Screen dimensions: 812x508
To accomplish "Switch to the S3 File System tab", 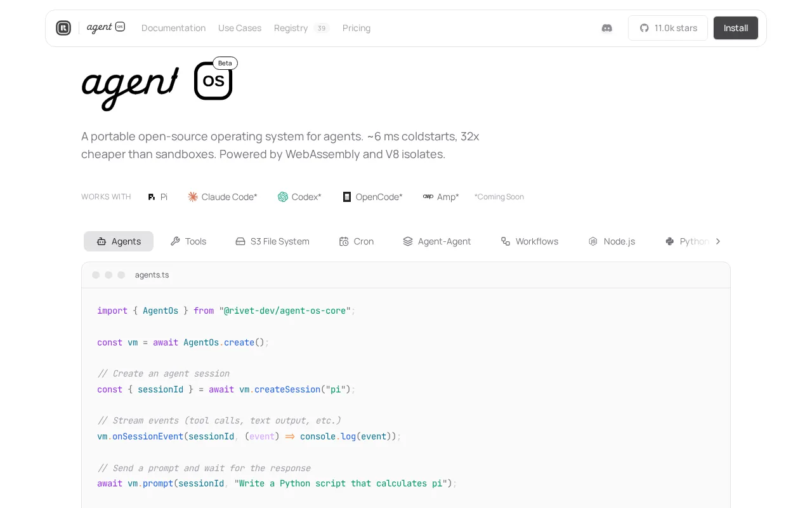I will point(273,241).
